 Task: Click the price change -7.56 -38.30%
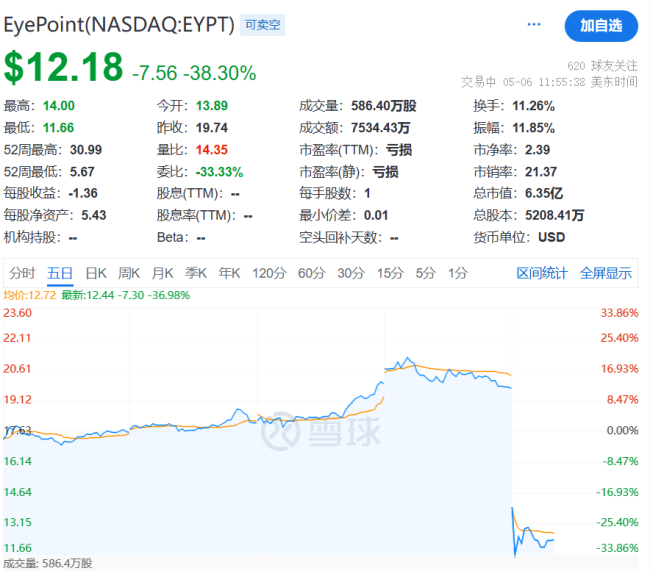(x=194, y=73)
